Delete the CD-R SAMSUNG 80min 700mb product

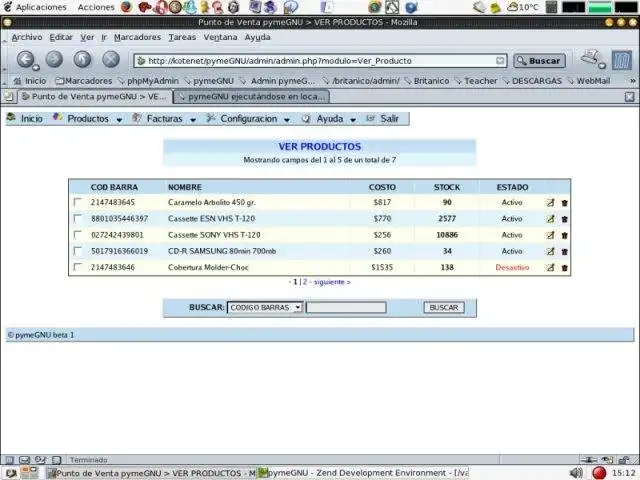[x=564, y=252]
